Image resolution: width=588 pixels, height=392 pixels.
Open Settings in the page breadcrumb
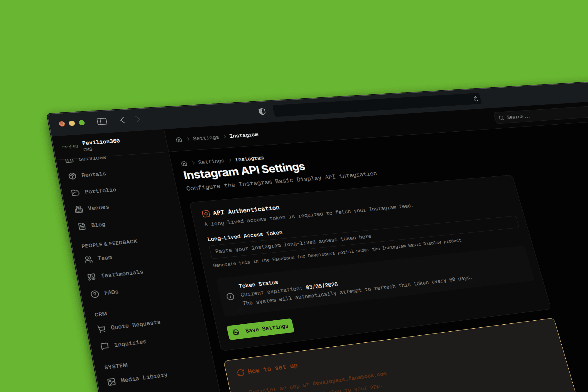(211, 161)
